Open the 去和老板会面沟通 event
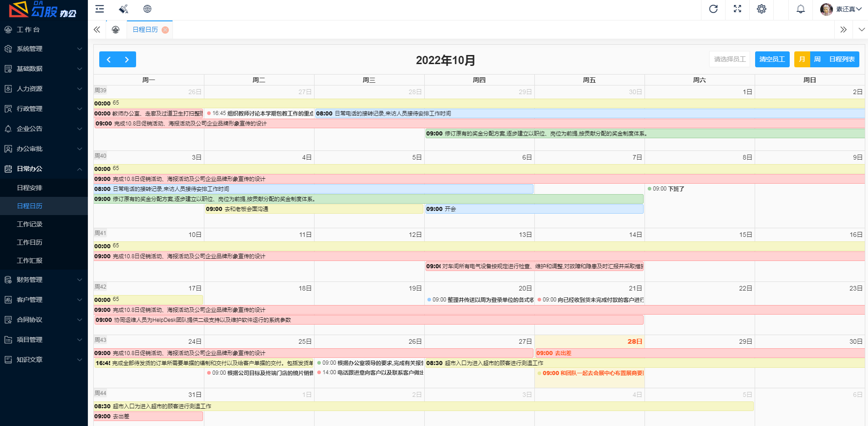The width and height of the screenshot is (868, 426). [x=314, y=209]
